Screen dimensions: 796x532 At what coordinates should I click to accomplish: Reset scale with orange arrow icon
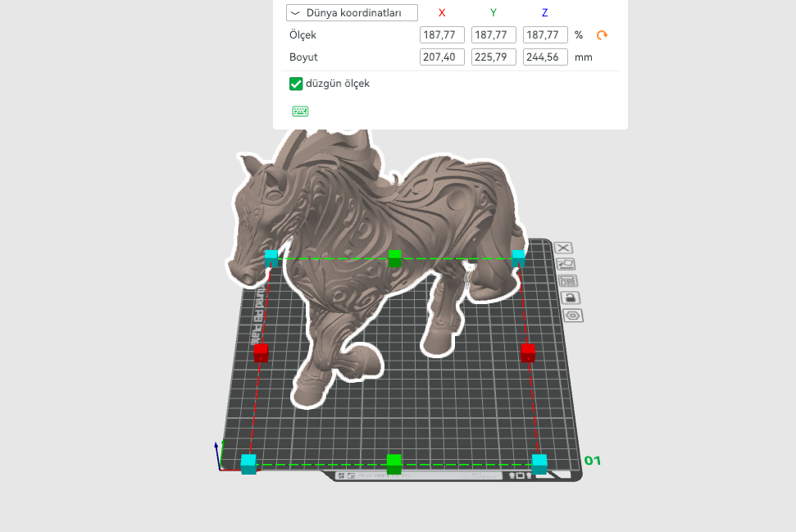click(602, 35)
